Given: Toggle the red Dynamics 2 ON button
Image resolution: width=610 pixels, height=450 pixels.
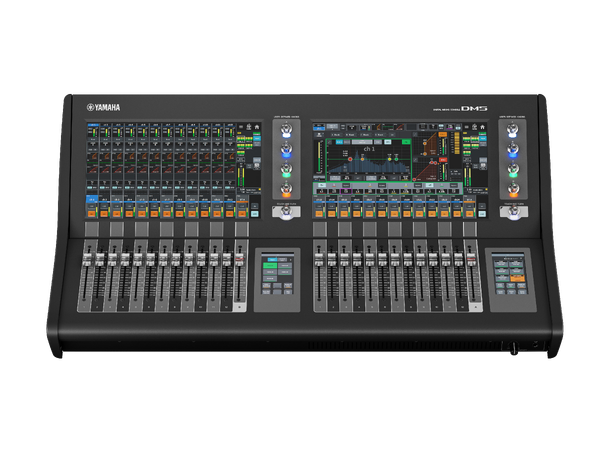Looking at the screenshot, I should (443, 160).
